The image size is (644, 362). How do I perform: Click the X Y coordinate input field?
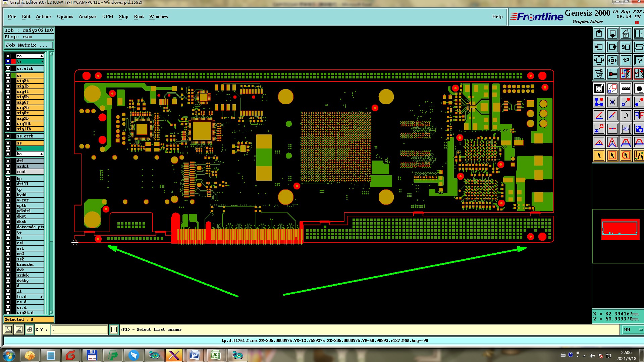click(x=80, y=329)
